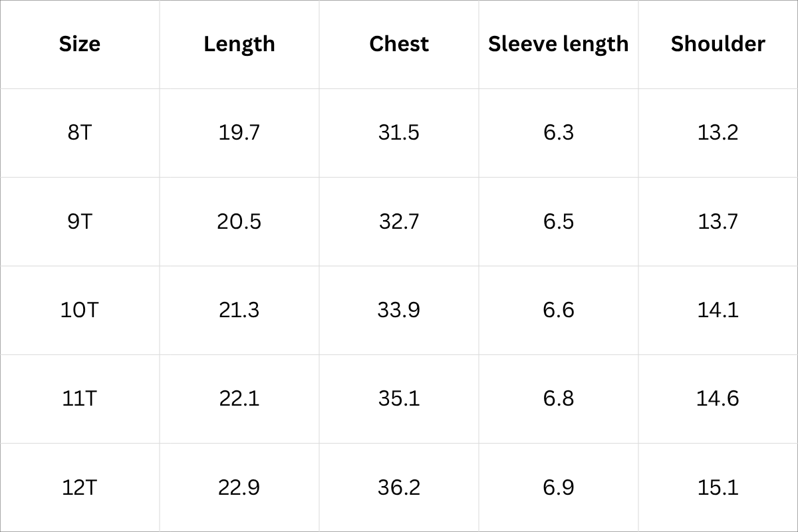The height and width of the screenshot is (532, 798).
Task: Click the 6.6 sleeve length for 10T
Action: (558, 310)
